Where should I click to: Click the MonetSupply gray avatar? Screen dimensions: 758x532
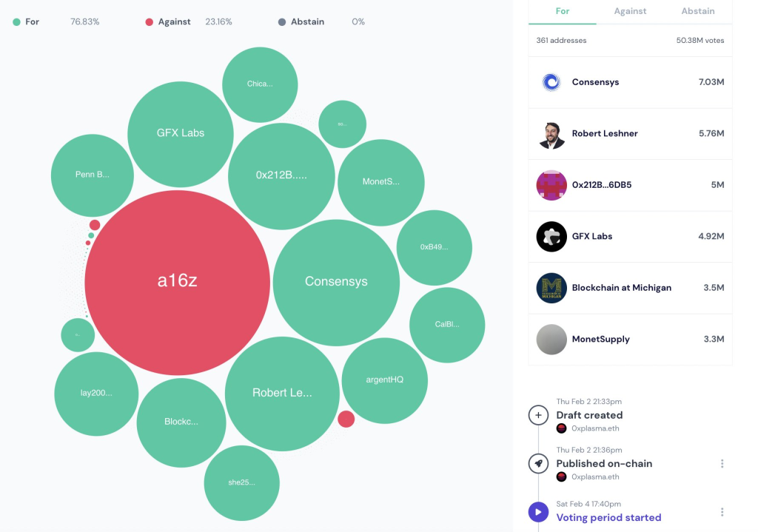click(x=551, y=339)
